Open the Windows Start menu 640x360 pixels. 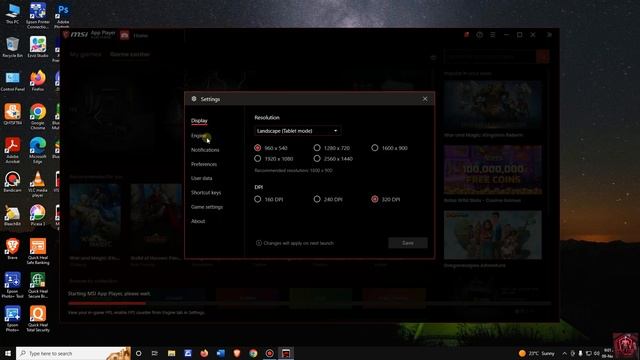(7, 353)
